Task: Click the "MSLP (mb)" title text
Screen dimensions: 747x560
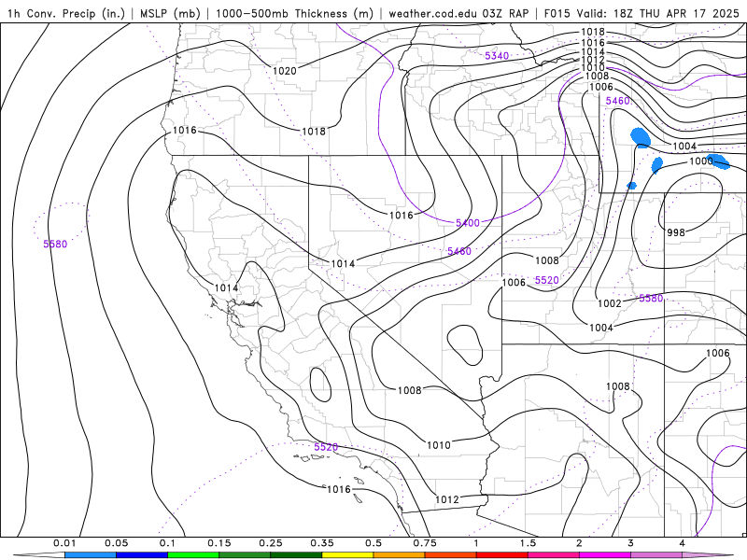Action: pyautogui.click(x=170, y=13)
